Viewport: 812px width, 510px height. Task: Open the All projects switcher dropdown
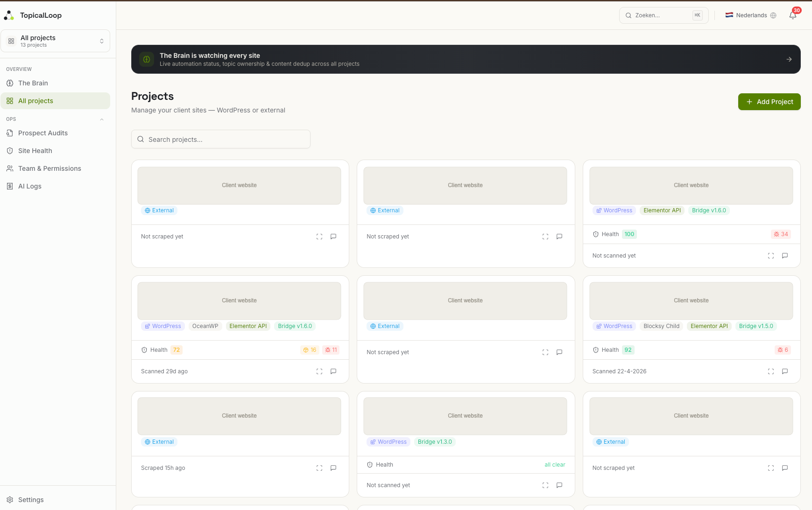[56, 41]
